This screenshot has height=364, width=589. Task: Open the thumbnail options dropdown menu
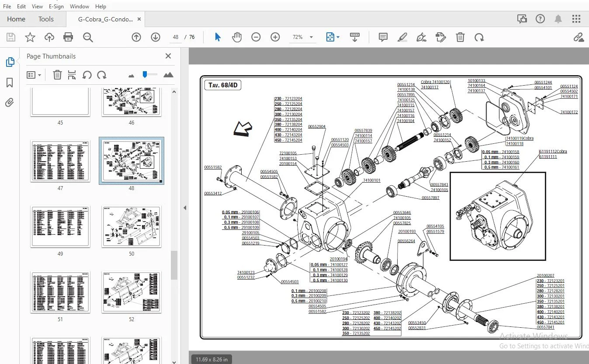click(34, 75)
